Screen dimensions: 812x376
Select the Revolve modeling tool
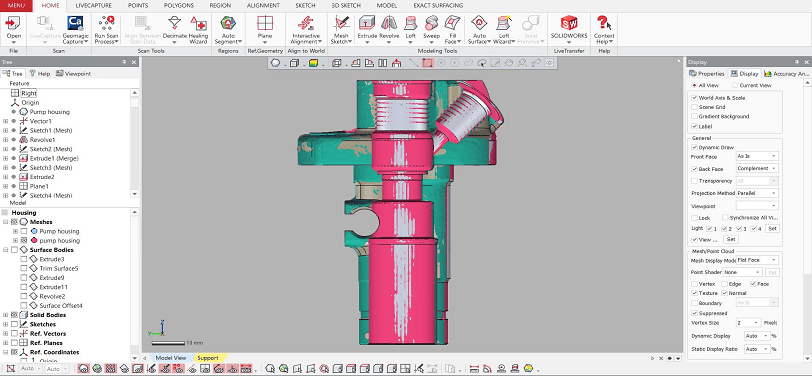pyautogui.click(x=389, y=29)
